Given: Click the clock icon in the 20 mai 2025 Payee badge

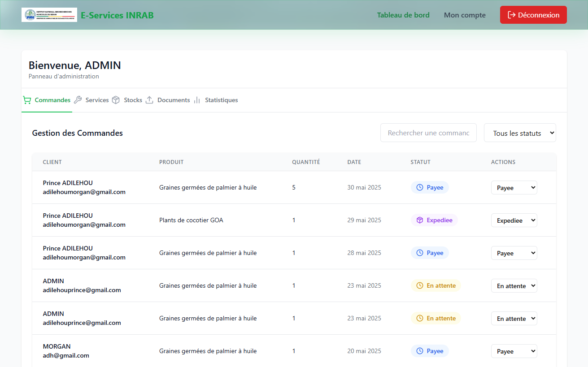Looking at the screenshot, I should [420, 351].
